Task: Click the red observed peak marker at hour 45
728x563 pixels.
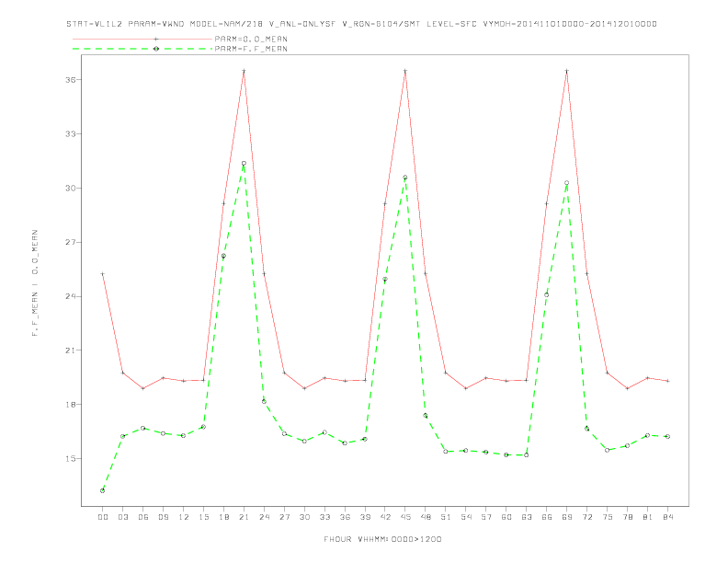Action: point(405,71)
